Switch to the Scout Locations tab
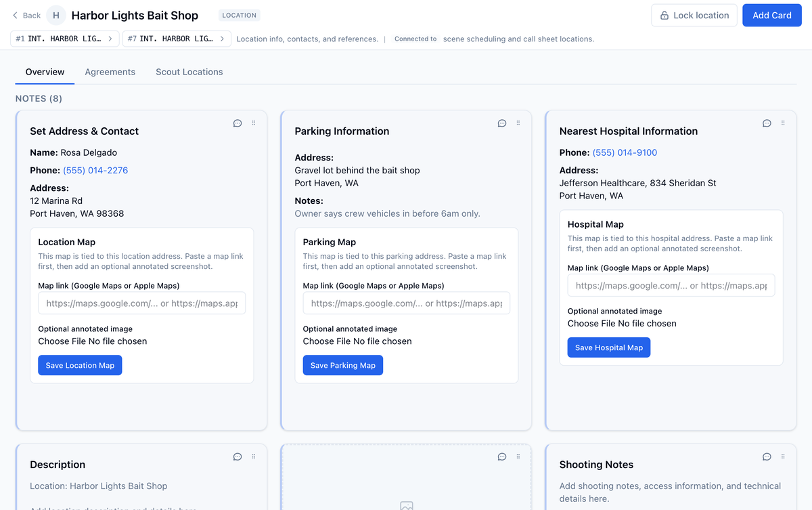 [189, 72]
